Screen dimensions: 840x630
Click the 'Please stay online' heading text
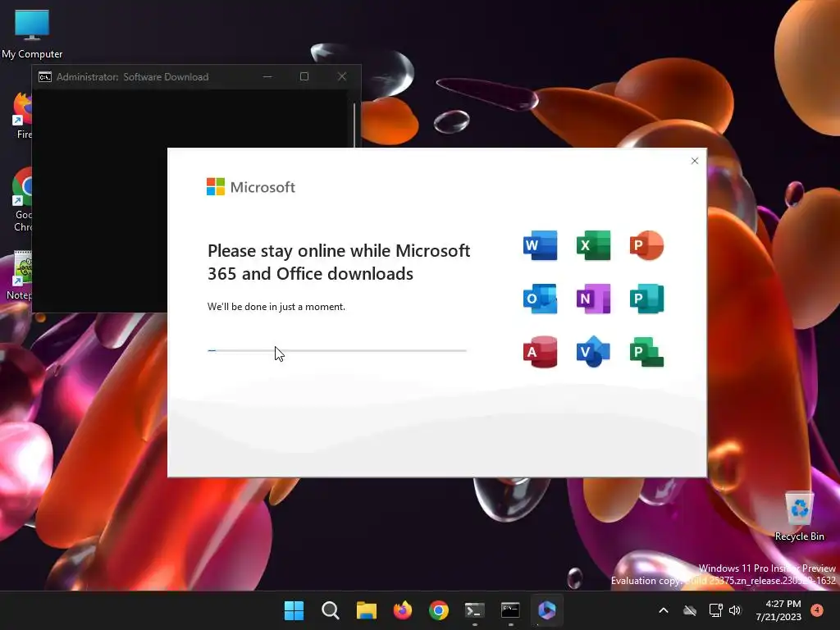tap(339, 262)
